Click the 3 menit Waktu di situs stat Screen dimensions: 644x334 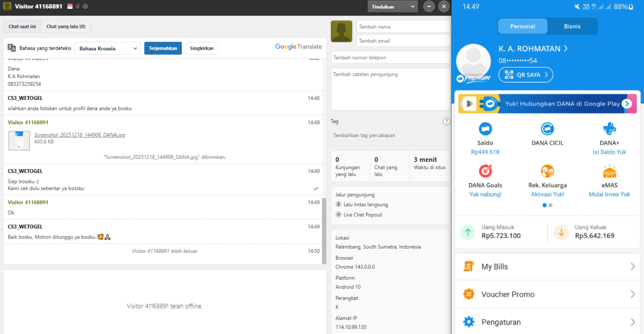429,163
